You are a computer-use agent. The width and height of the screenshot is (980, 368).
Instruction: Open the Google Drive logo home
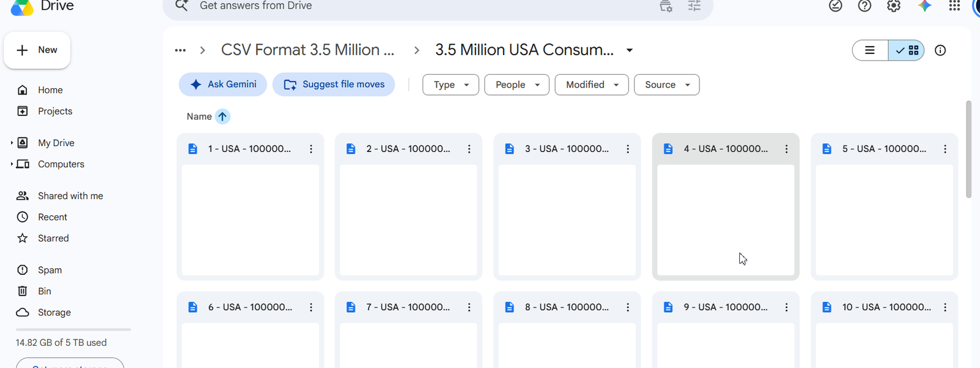[x=23, y=7]
